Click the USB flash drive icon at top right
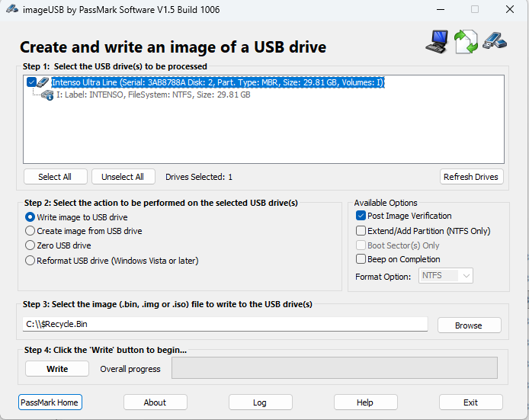Viewport: 529px width, 420px height. [495, 41]
